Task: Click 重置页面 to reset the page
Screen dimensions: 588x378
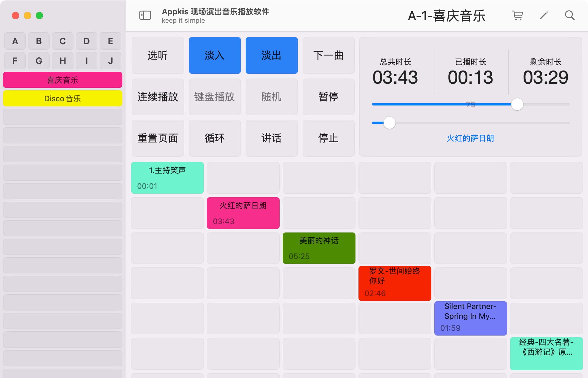Action: [158, 138]
